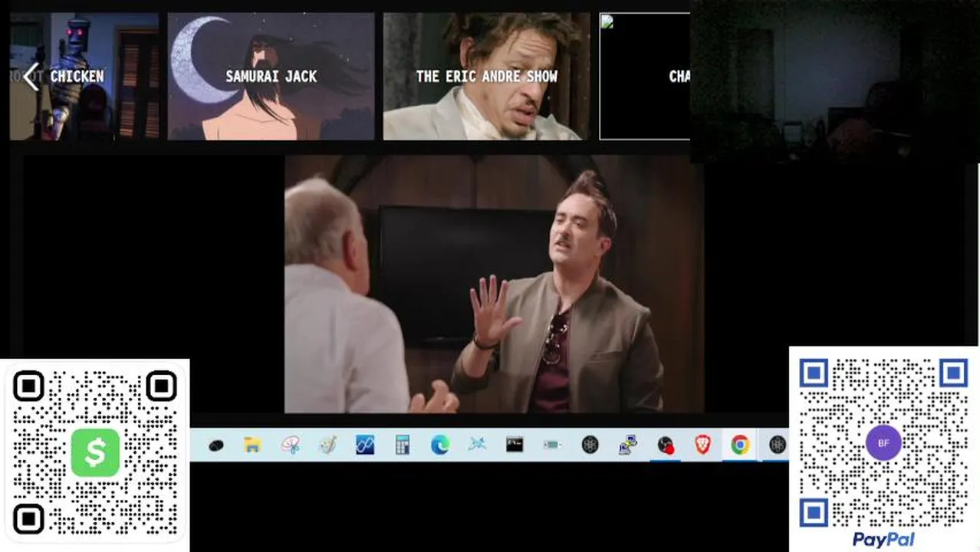The image size is (980, 552).
Task: Open the PuTTY networked computers icon
Action: click(627, 445)
